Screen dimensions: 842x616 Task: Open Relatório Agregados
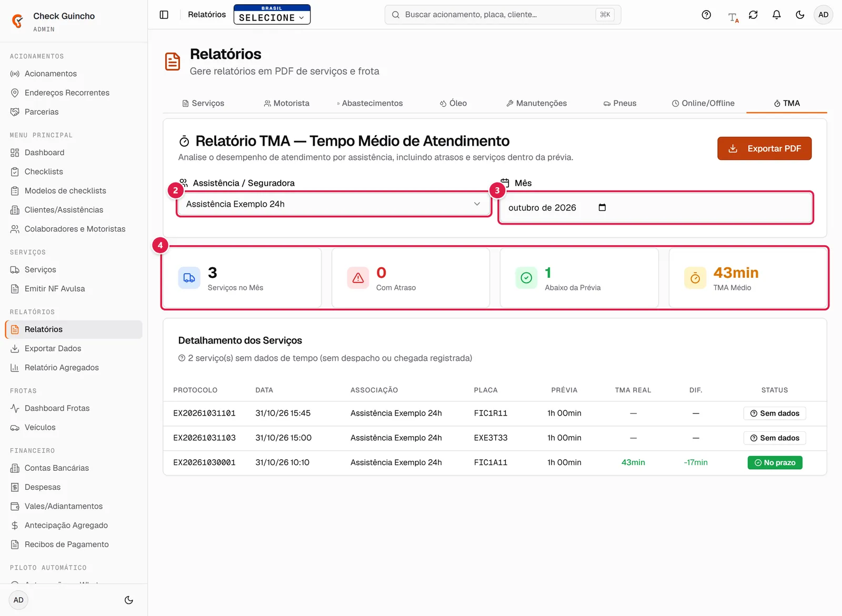pyautogui.click(x=74, y=368)
